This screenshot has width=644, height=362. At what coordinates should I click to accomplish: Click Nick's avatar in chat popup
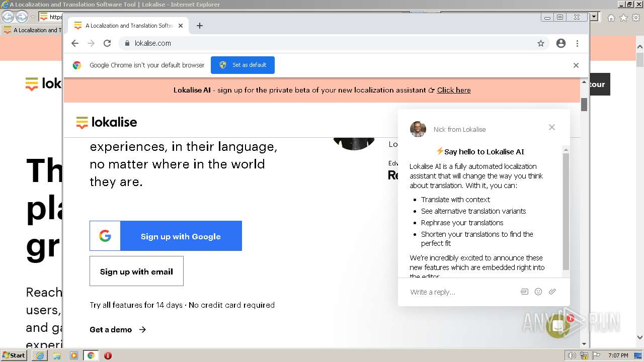click(x=418, y=129)
